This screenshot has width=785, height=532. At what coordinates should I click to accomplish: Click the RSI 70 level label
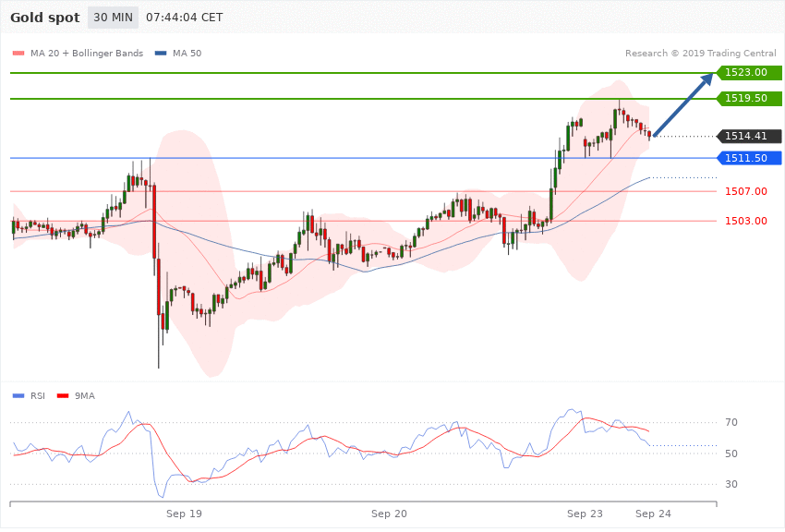point(731,422)
